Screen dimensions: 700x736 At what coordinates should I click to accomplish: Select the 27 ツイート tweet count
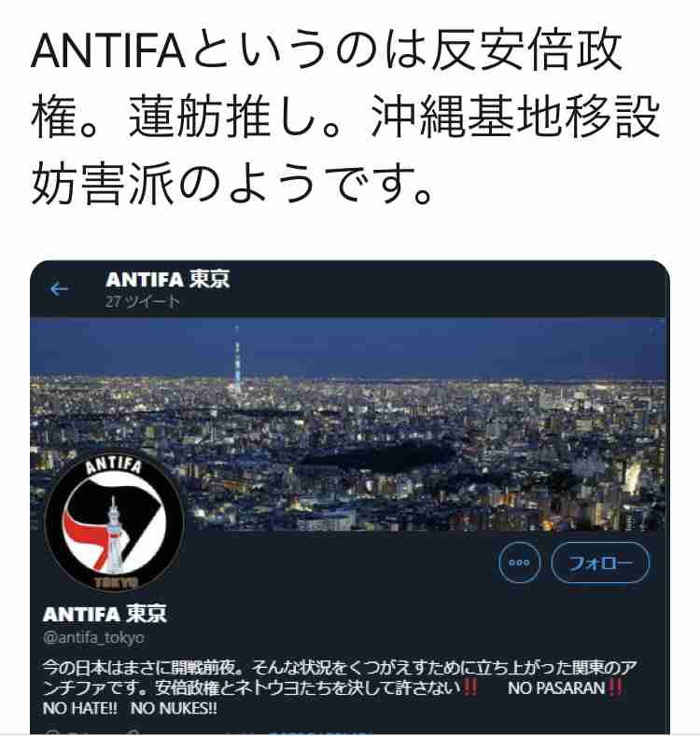coord(143,302)
